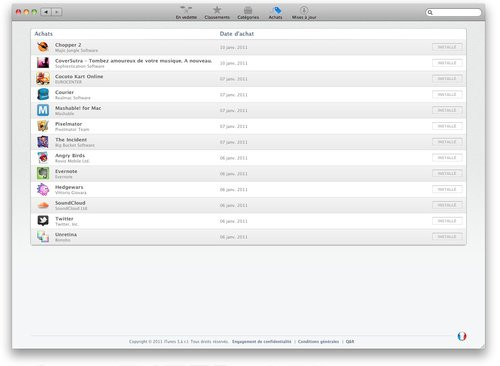The height and width of the screenshot is (366, 500).
Task: Select the Achats tag tab
Action: tap(276, 13)
